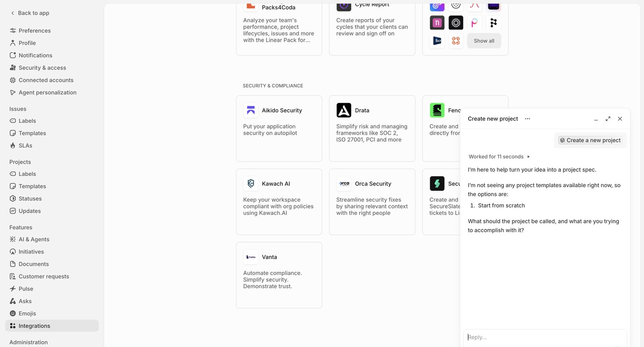Open AI & Agents feature settings
This screenshot has width=644, height=347.
coord(52,240)
